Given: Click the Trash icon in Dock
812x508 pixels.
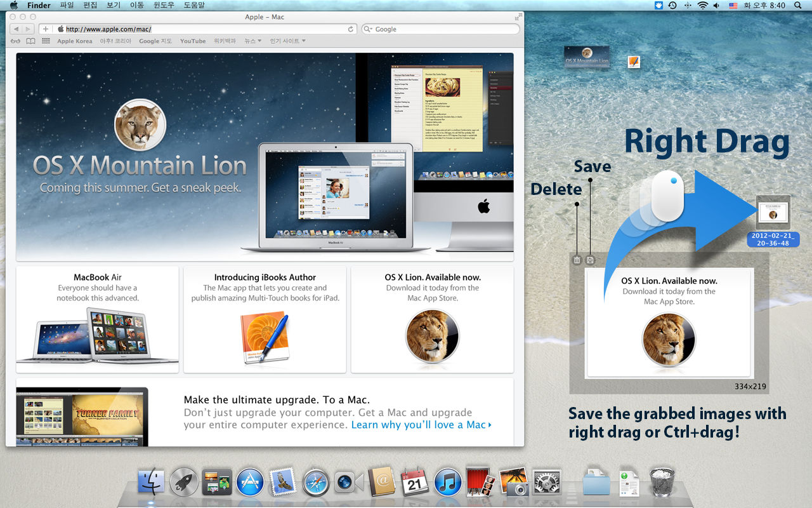Looking at the screenshot, I should click(662, 482).
